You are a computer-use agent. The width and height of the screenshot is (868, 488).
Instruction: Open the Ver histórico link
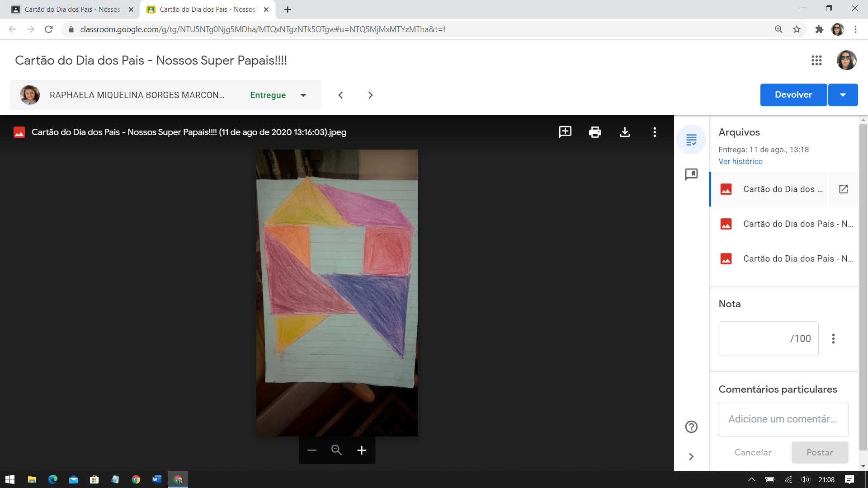[741, 161]
